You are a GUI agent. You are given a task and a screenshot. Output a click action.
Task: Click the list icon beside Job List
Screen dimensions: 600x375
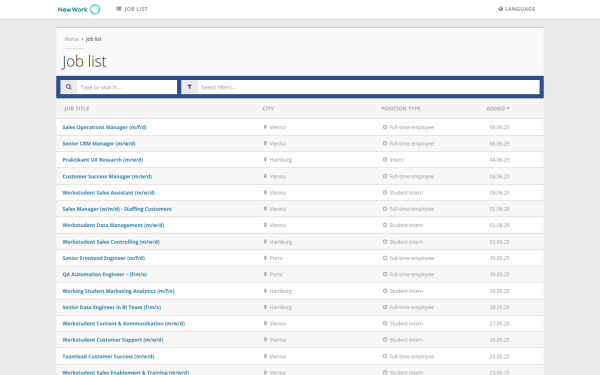pos(119,8)
